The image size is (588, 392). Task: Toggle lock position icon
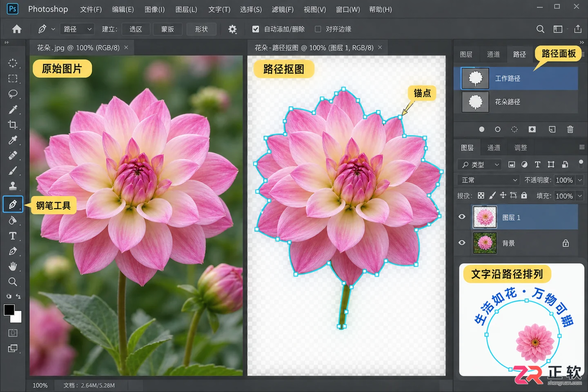[503, 196]
